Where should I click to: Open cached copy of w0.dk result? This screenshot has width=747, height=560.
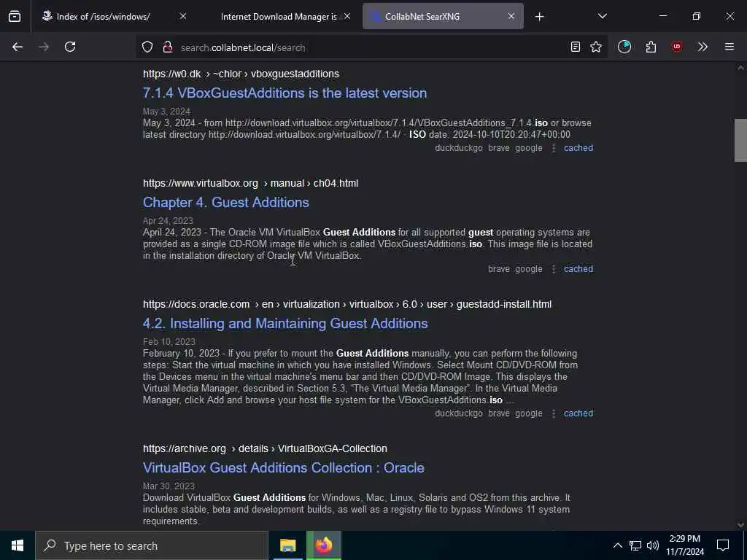(578, 148)
